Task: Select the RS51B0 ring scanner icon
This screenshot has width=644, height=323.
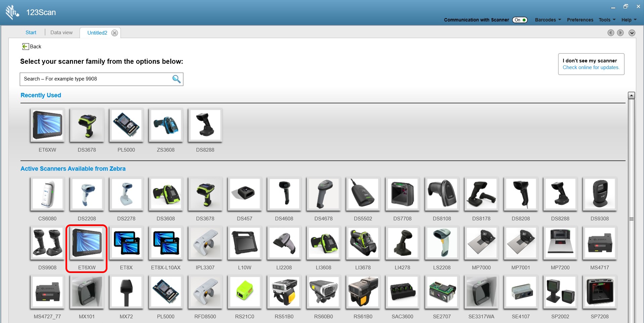Action: click(284, 292)
